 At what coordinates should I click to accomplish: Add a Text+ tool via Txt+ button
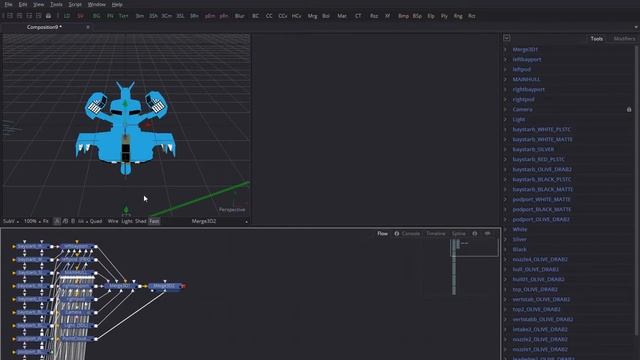click(123, 16)
